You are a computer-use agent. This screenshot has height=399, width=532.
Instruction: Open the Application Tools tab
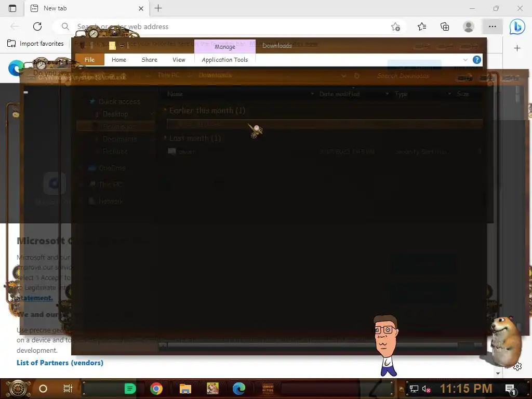click(x=224, y=60)
